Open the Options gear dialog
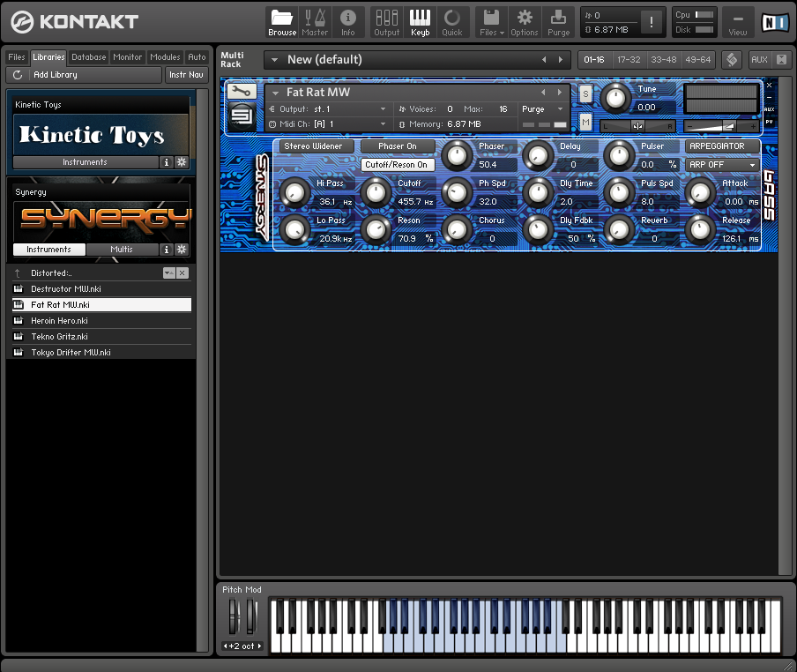The height and width of the screenshot is (672, 797). pyautogui.click(x=524, y=22)
